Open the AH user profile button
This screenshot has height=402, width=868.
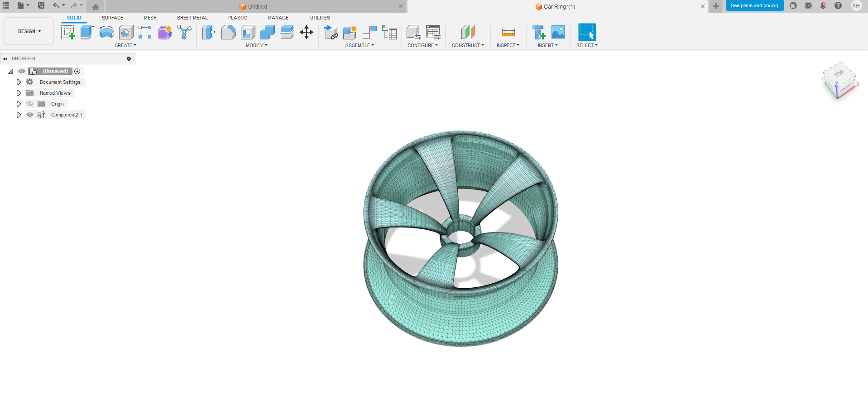click(x=856, y=5)
